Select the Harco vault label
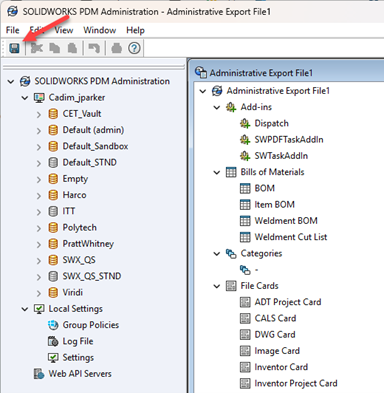 (74, 195)
